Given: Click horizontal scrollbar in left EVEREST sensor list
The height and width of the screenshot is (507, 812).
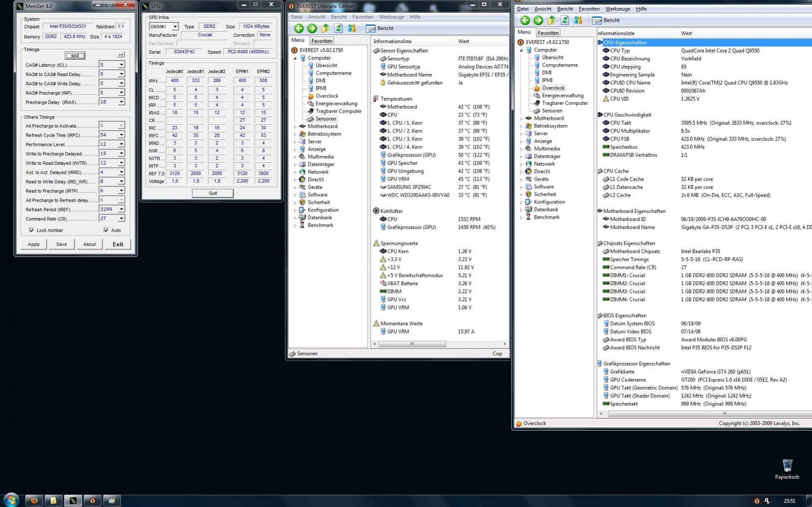Looking at the screenshot, I should click(x=412, y=344).
